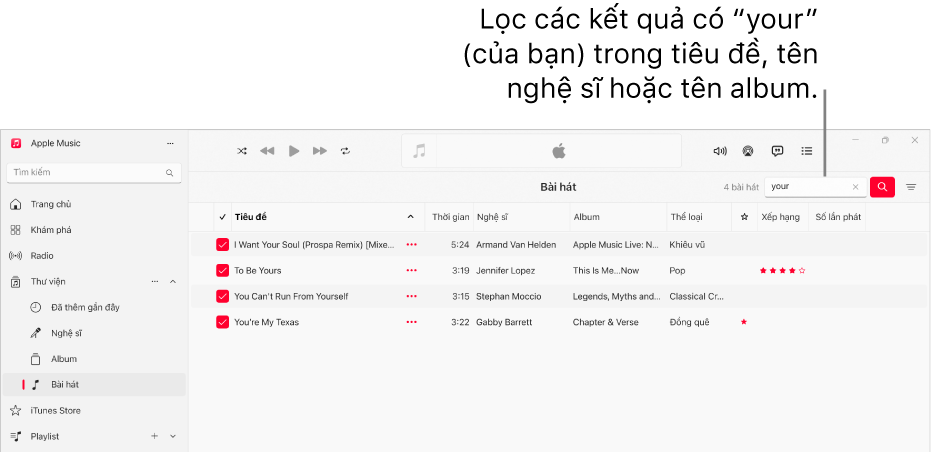Clear the "your" filter text
Image resolution: width=934 pixels, height=452 pixels.
click(856, 187)
